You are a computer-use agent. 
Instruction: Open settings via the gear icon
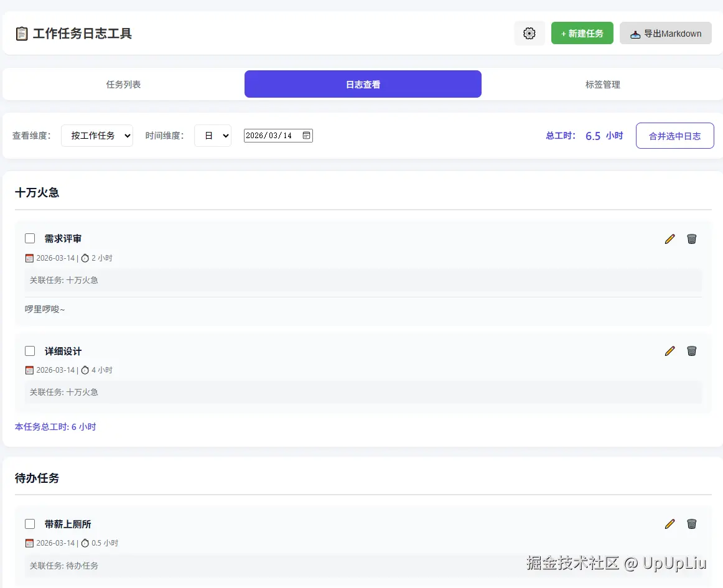click(x=529, y=33)
